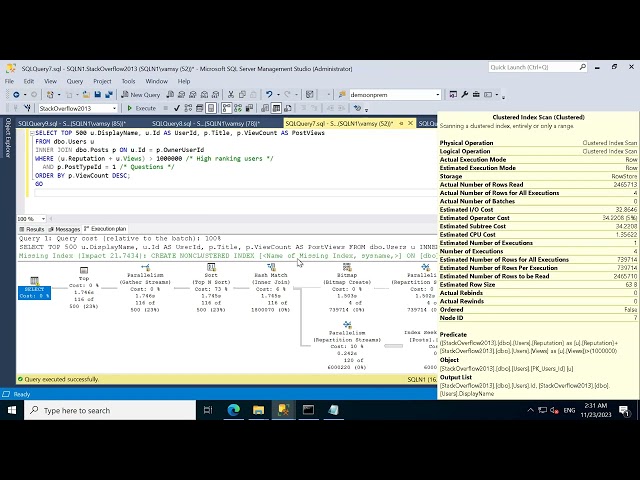The width and height of the screenshot is (640, 480).
Task: Click the 'Query executed successfully.' status text
Action: click(x=62, y=379)
